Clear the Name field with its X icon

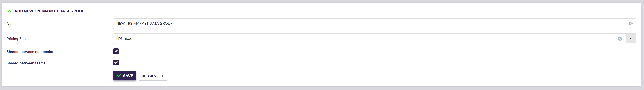click(631, 23)
